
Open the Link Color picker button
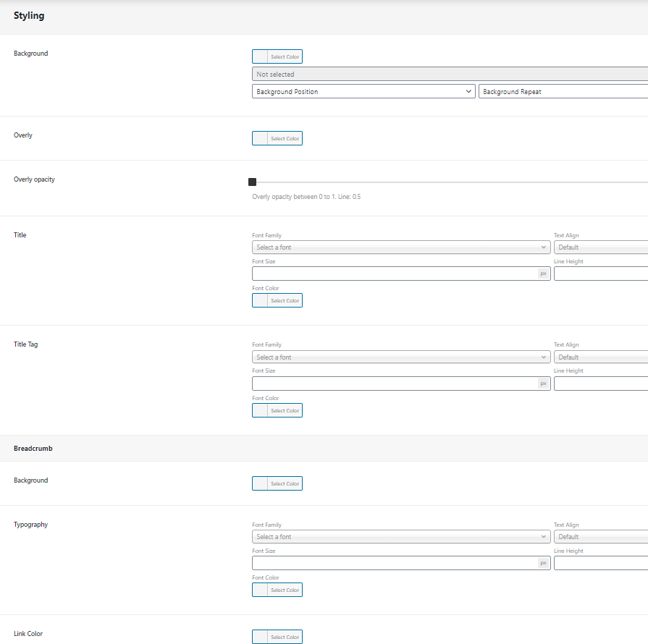(x=277, y=637)
